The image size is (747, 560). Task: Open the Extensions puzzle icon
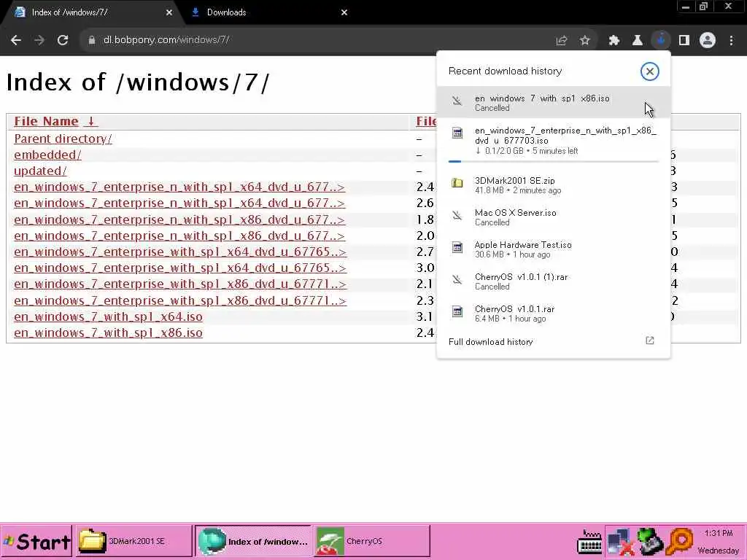pos(614,41)
